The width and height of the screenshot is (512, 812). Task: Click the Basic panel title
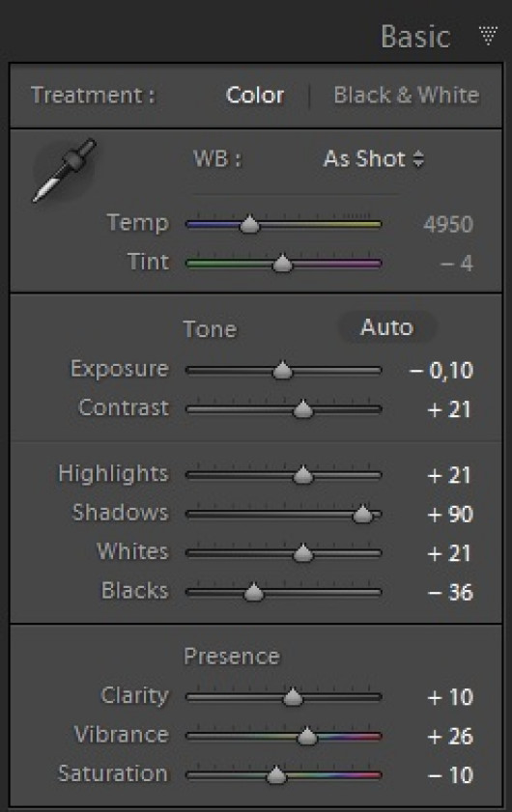(x=415, y=37)
